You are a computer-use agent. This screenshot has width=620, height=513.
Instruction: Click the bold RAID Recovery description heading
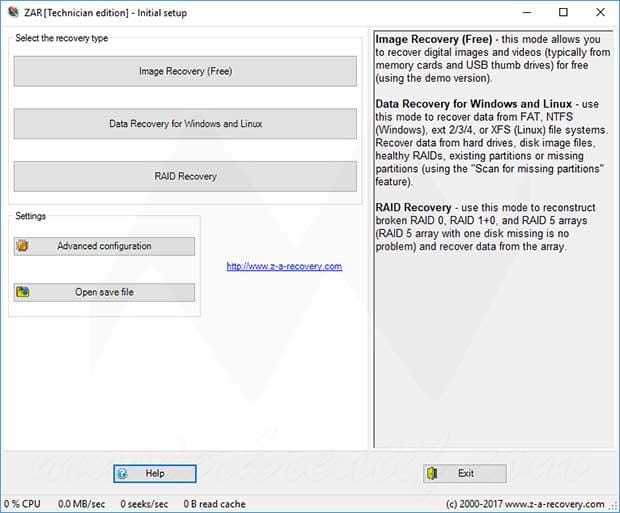point(413,207)
